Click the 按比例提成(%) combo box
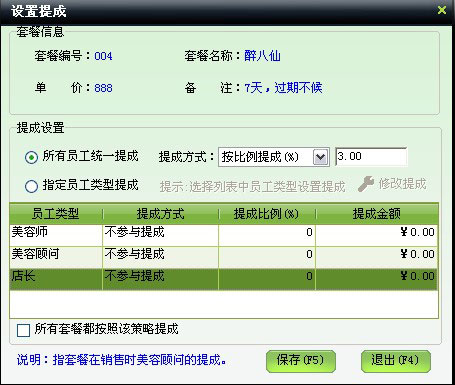 pos(274,157)
